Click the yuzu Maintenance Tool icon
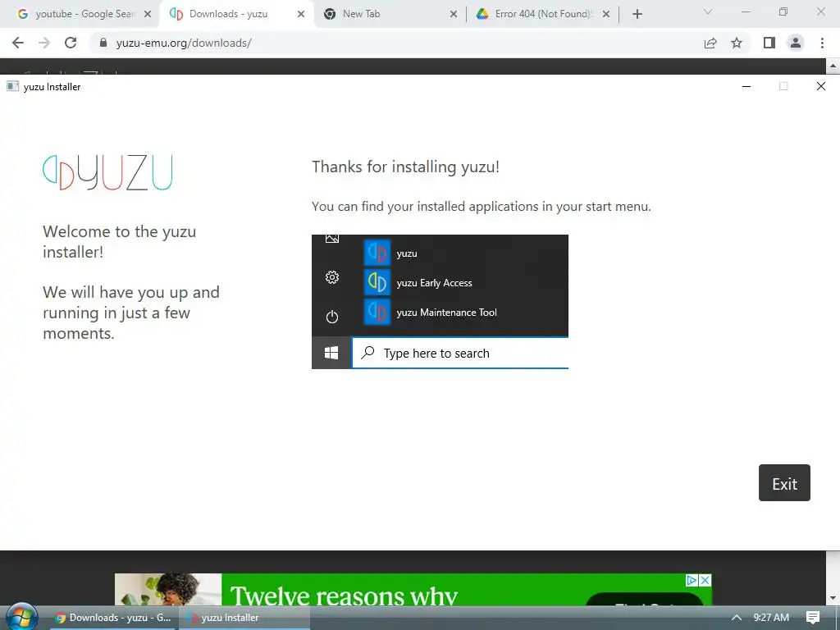 tap(377, 312)
